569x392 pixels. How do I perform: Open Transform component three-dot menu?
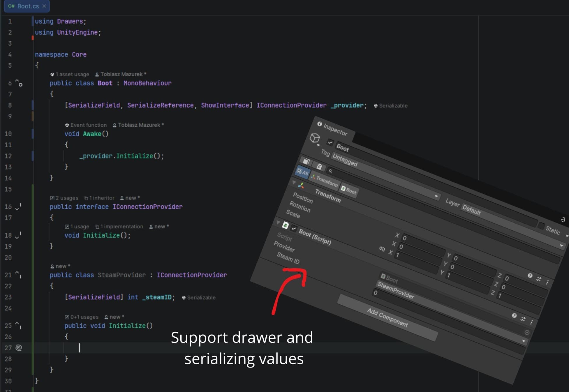pos(547,282)
